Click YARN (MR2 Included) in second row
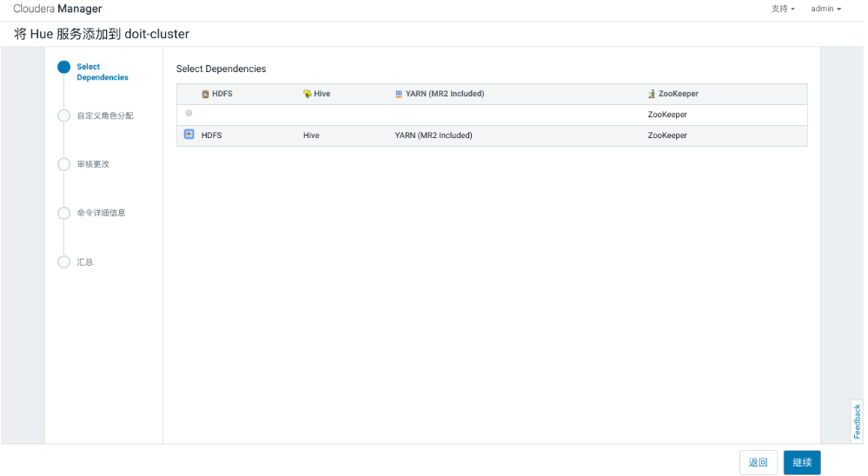 pos(434,136)
